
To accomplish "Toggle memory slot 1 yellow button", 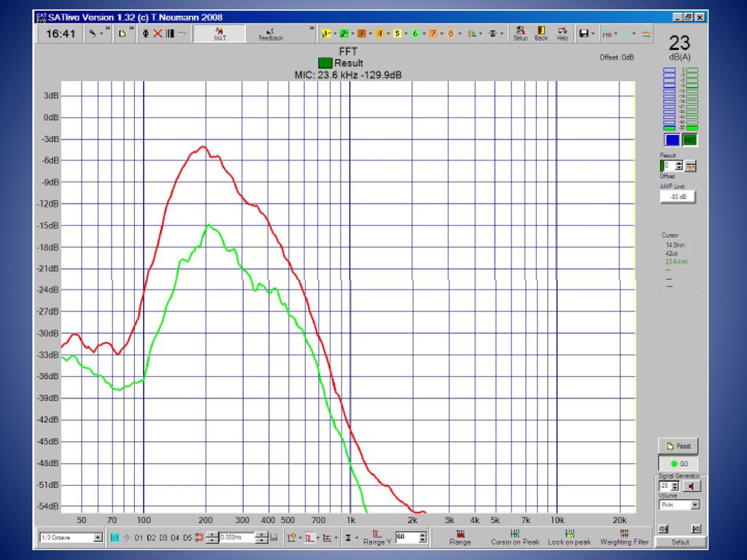I will [x=326, y=34].
